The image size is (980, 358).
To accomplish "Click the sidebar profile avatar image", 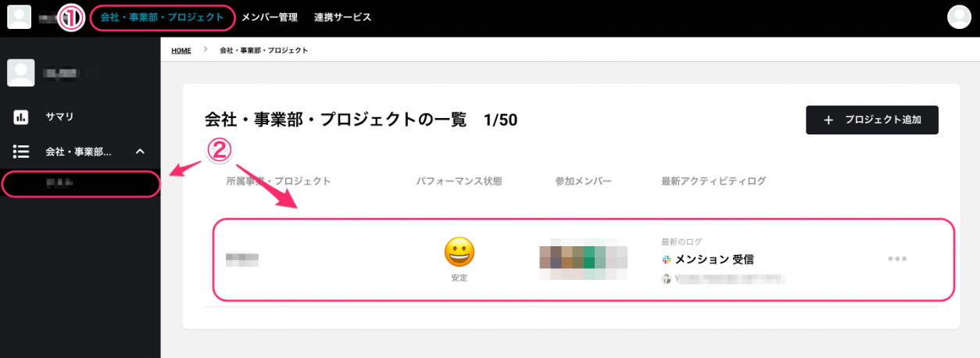I will pos(21,73).
